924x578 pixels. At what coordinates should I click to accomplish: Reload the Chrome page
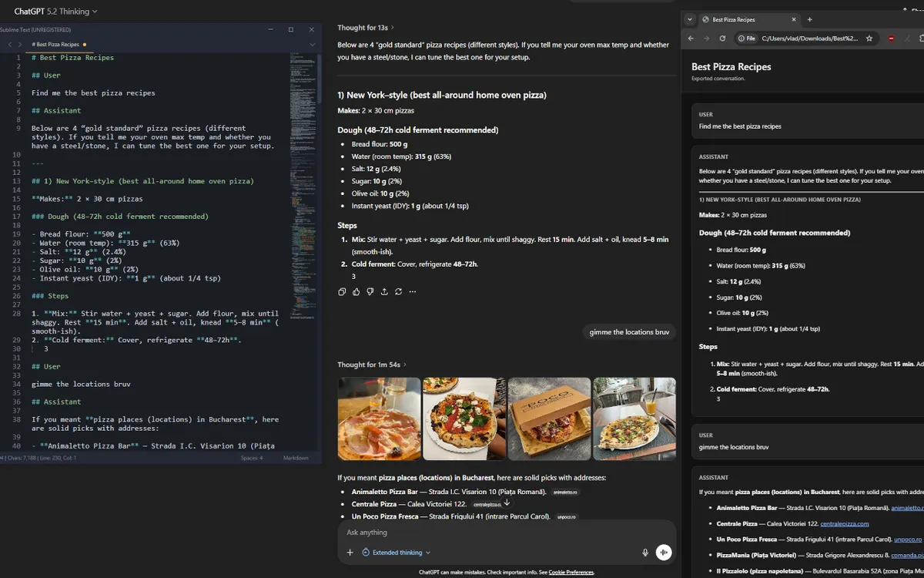point(722,39)
